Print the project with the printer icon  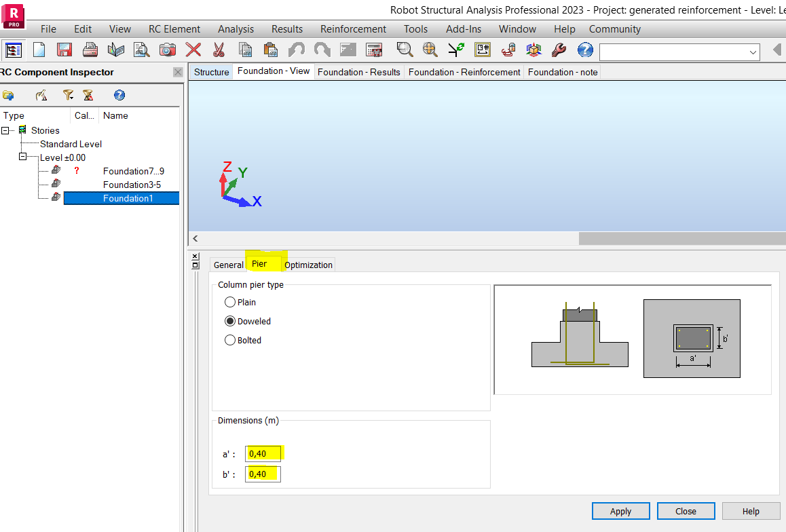[88, 49]
